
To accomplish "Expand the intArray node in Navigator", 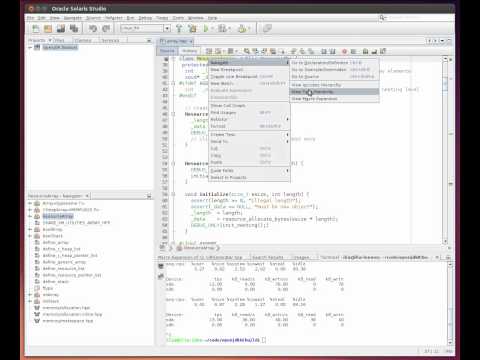I will coord(30,295).
